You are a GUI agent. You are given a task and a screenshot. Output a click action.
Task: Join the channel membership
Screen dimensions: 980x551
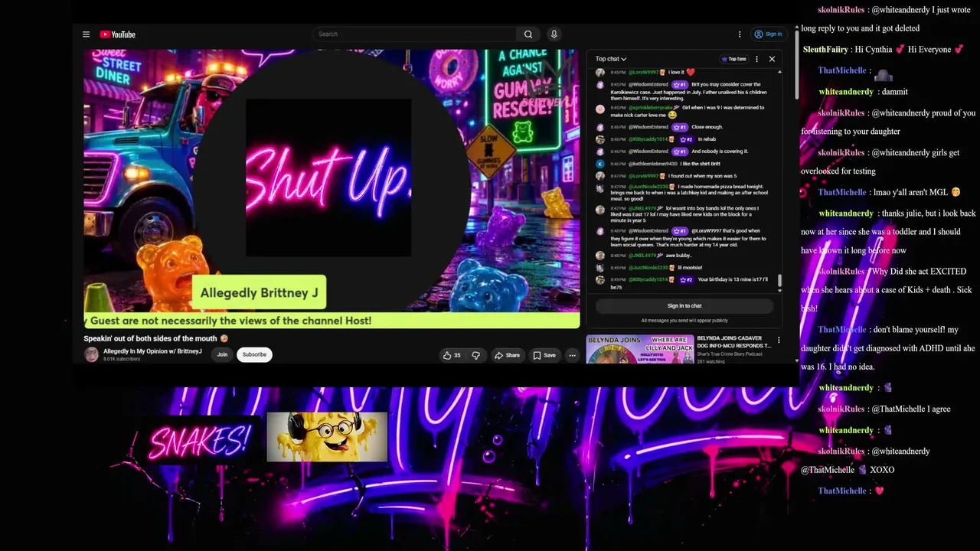[222, 354]
